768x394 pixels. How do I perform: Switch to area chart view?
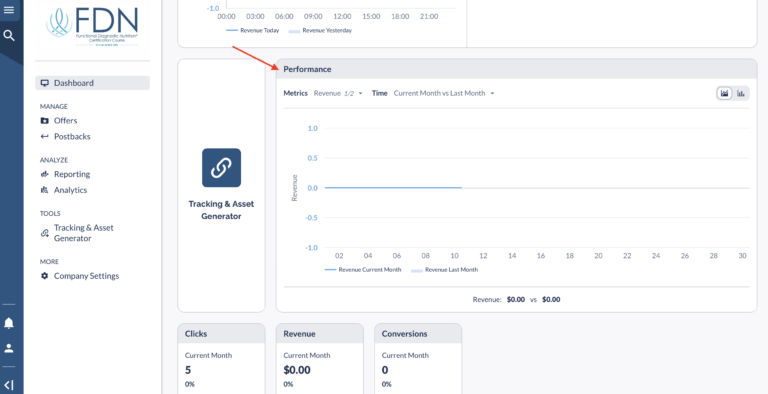coord(724,93)
